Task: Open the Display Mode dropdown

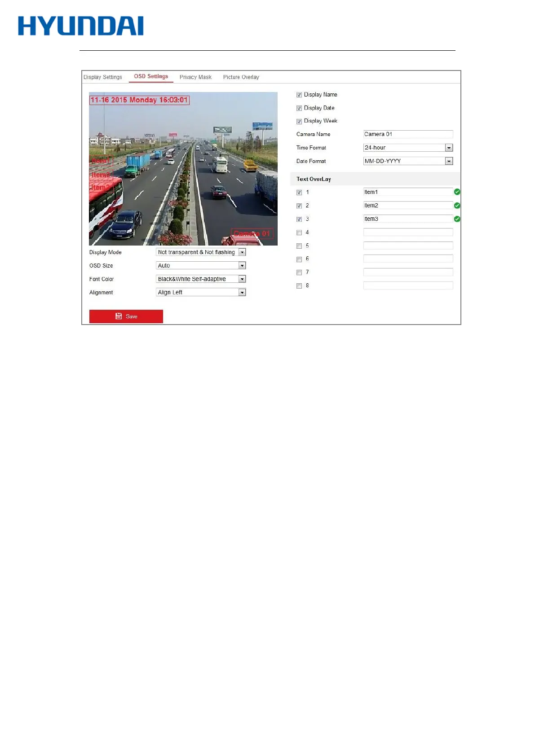Action: [x=201, y=252]
